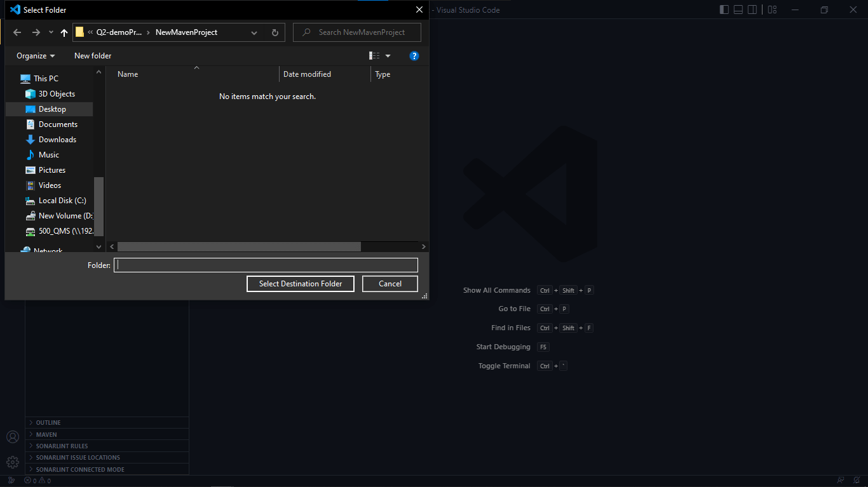
Task: Refresh the NewMavenProject folder view
Action: coord(275,32)
